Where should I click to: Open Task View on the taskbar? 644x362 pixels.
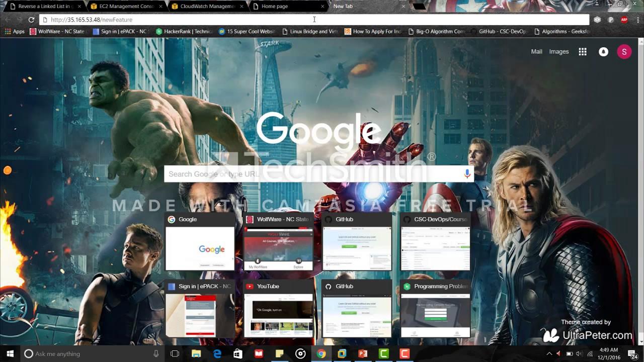175,353
